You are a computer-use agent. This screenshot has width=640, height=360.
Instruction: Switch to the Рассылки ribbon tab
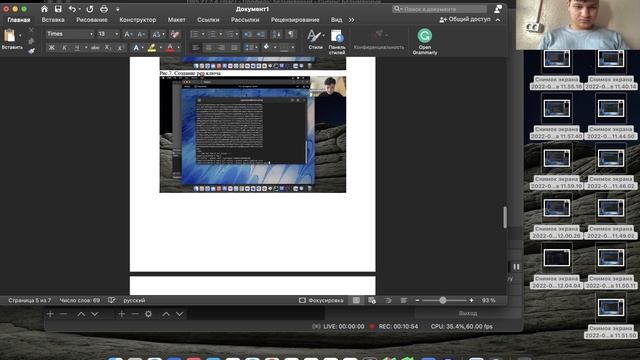(x=245, y=20)
